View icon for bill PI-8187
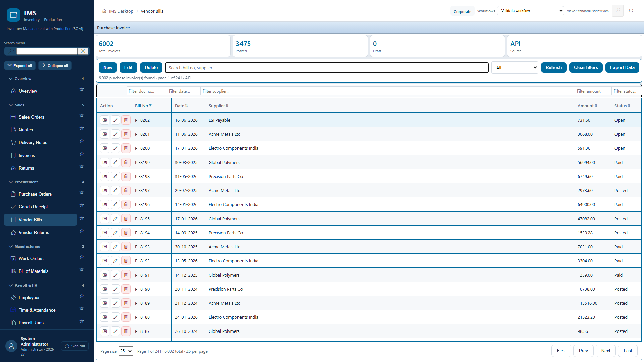Viewport: 644px width, 362px height. [x=105, y=331]
